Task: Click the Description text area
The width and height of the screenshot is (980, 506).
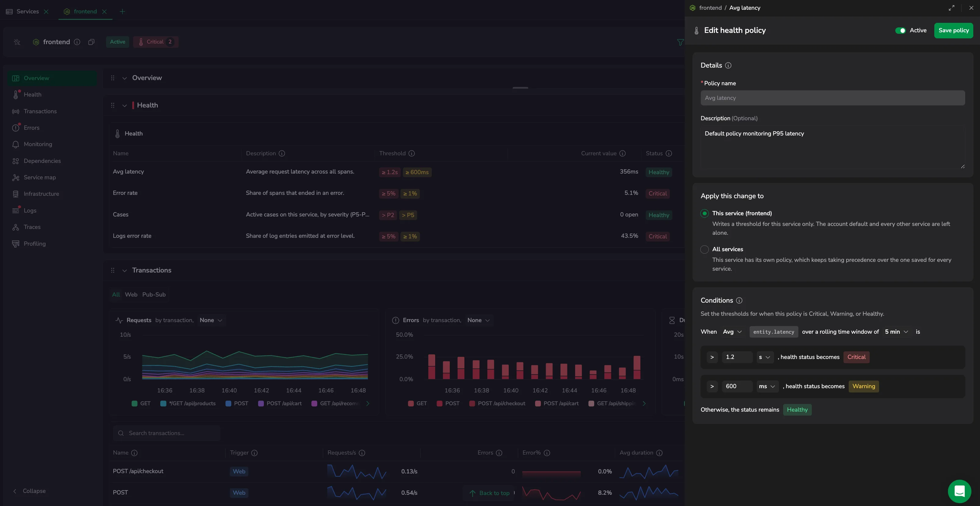Action: pos(833,147)
